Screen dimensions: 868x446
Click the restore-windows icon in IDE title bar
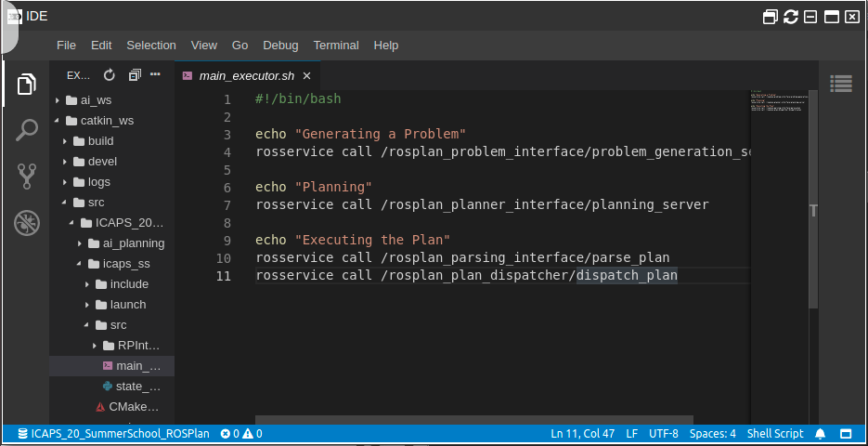click(x=770, y=17)
